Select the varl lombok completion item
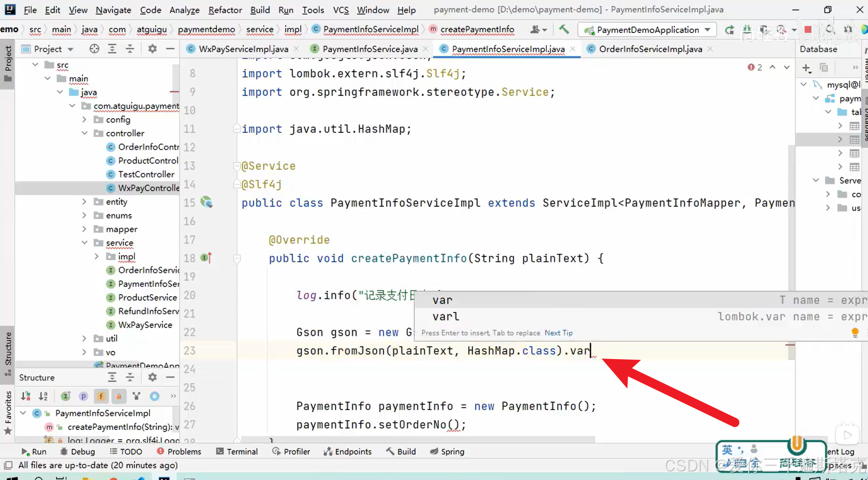 pyautogui.click(x=641, y=317)
